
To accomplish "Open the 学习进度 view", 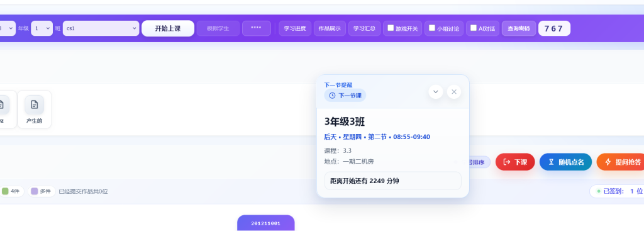I will click(x=295, y=28).
